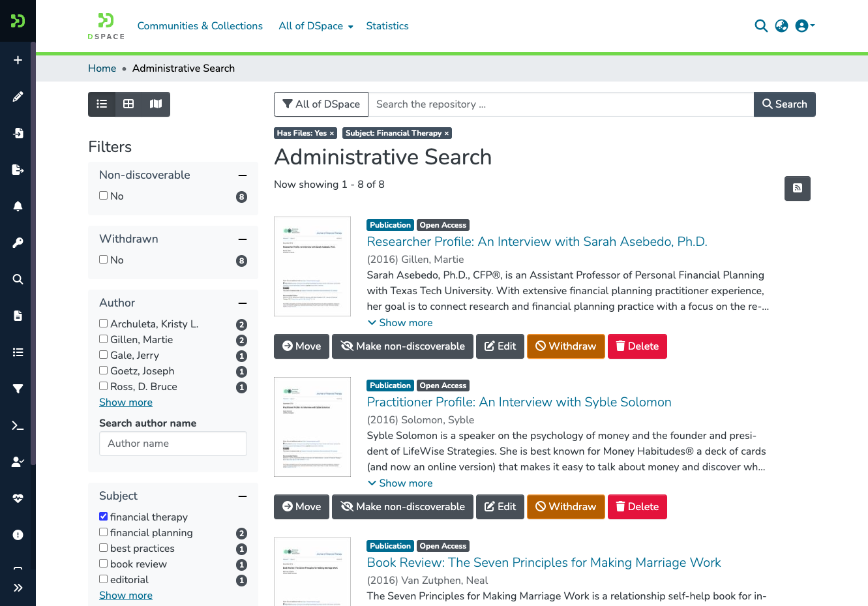Image resolution: width=868 pixels, height=606 pixels.
Task: Open the bell notifications sidebar icon
Action: coord(18,206)
